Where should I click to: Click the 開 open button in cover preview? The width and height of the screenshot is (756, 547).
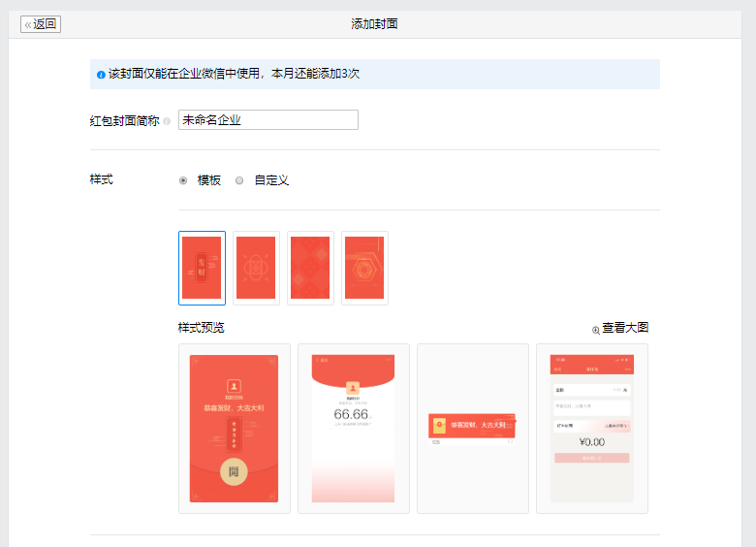point(234,472)
